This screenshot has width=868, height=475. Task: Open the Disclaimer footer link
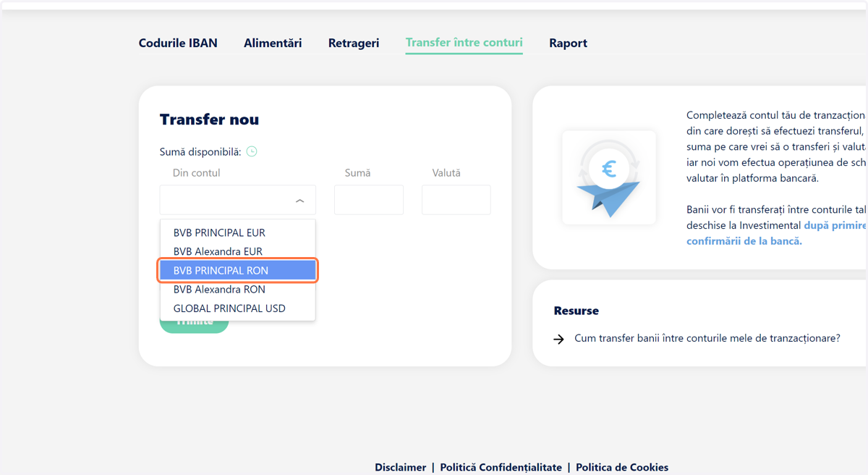click(x=401, y=468)
